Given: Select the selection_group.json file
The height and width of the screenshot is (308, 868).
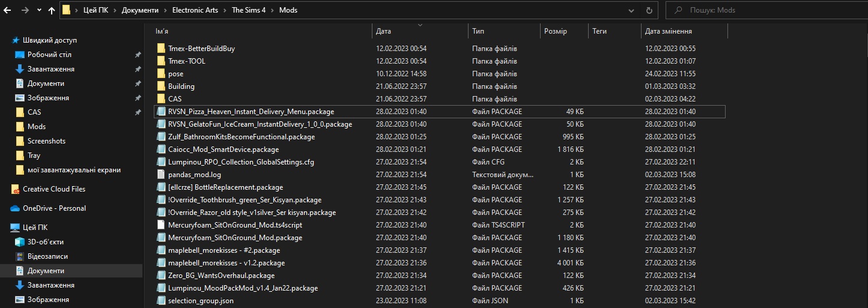Looking at the screenshot, I should coord(201,301).
